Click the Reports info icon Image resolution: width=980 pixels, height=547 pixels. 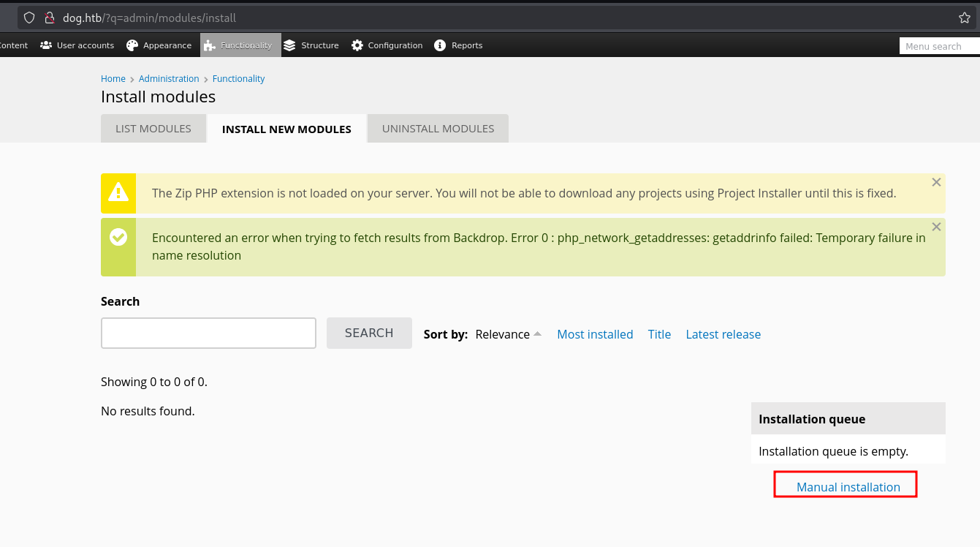440,45
